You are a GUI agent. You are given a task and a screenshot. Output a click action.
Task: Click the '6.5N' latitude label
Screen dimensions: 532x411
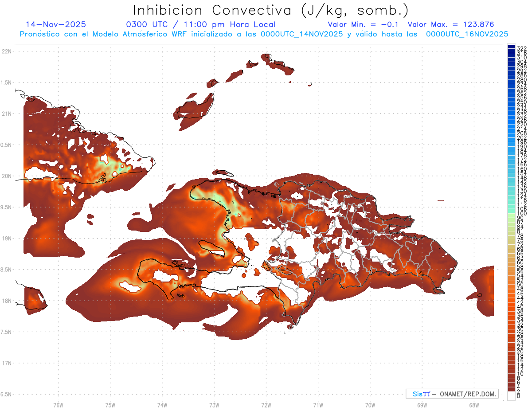(7, 394)
